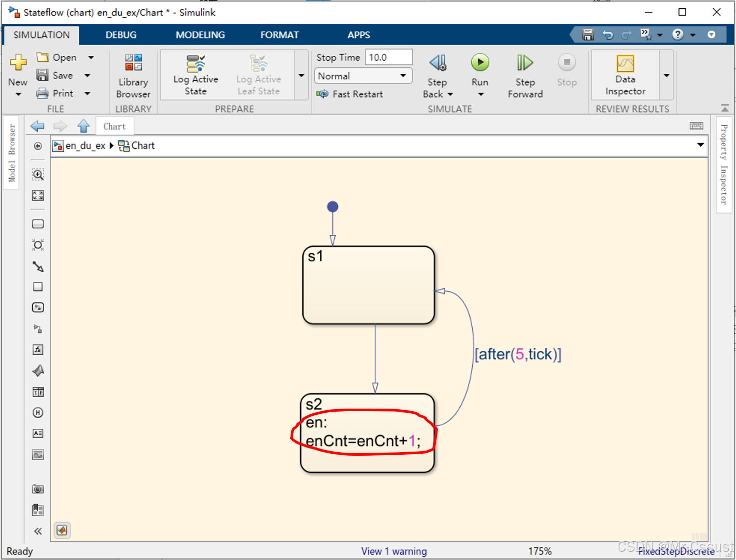Expand the Save options arrow

pyautogui.click(x=88, y=76)
